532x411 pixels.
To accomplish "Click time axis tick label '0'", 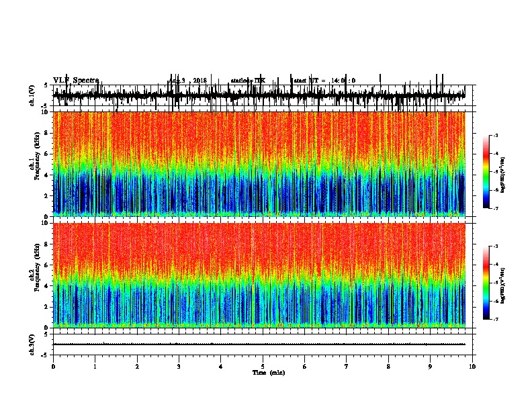I will pos(53,367).
